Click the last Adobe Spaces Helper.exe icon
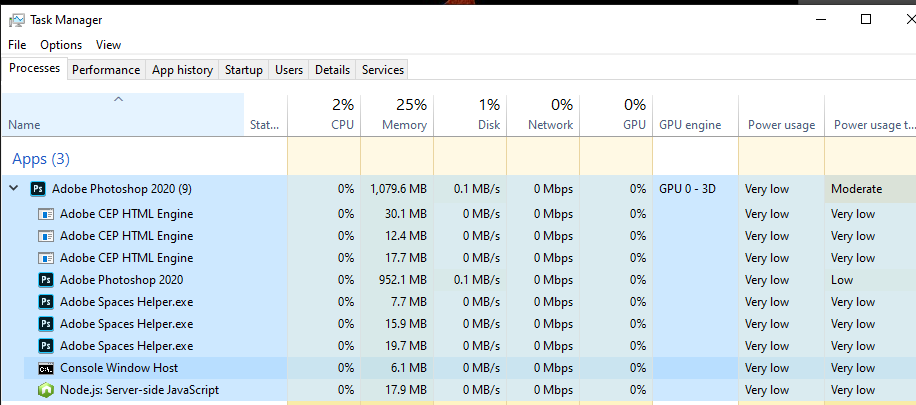Image resolution: width=916 pixels, height=405 pixels. click(x=45, y=346)
